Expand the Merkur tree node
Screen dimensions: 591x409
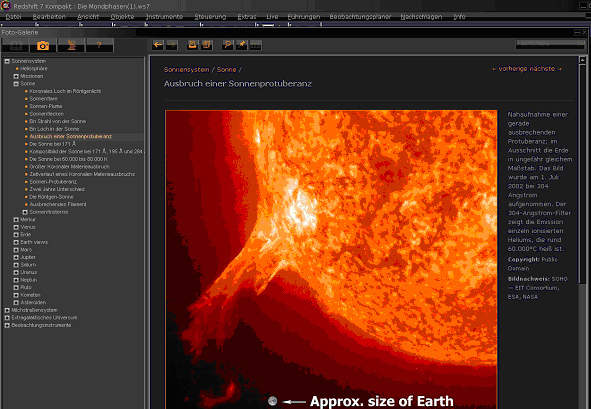[x=16, y=220]
